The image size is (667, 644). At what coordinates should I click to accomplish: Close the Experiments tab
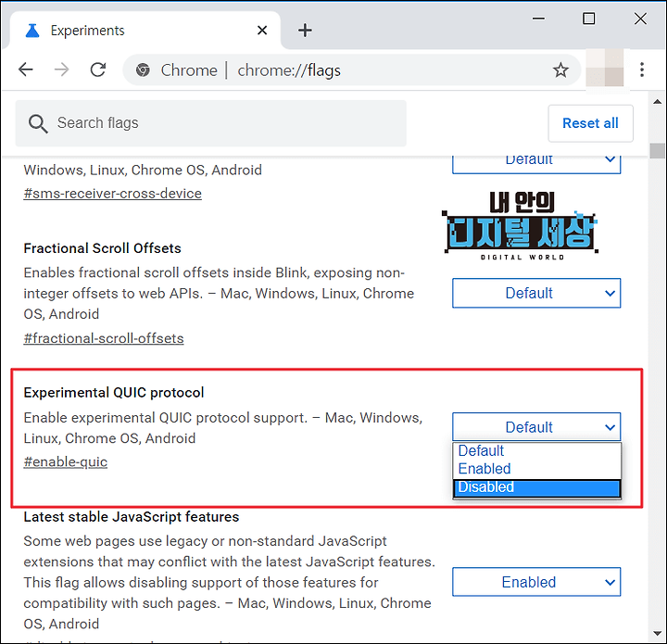pyautogui.click(x=262, y=31)
